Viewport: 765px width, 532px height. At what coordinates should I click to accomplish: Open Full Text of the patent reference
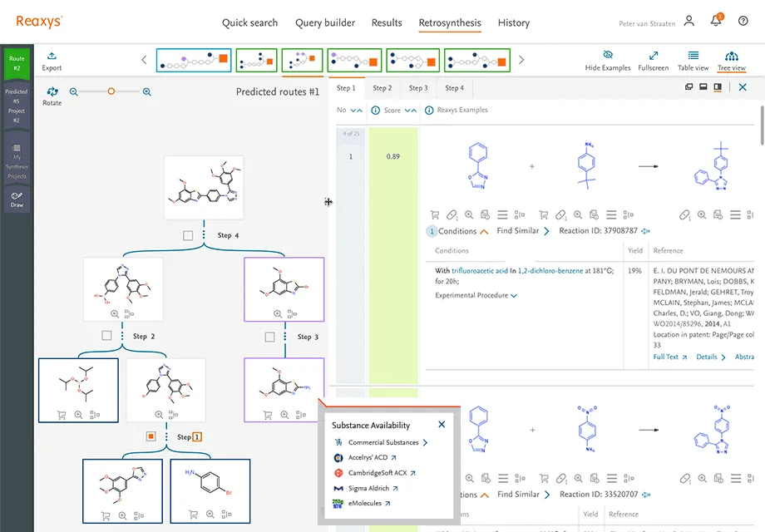(x=670, y=357)
